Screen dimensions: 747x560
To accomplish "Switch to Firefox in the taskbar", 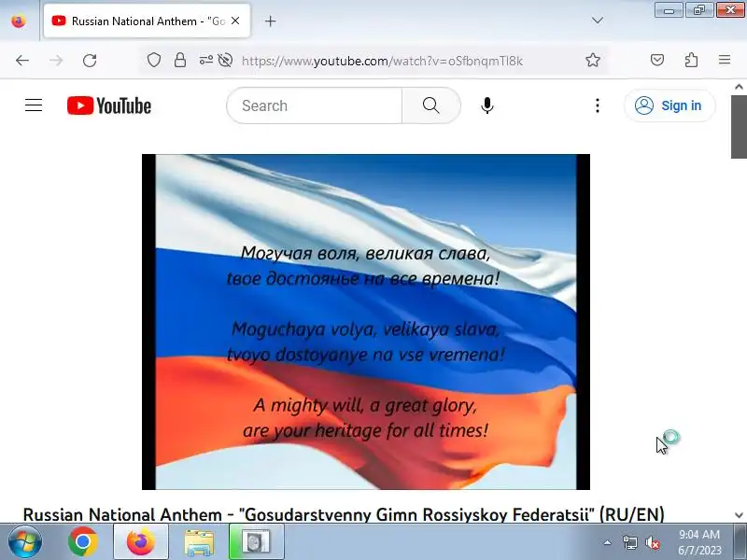I will tap(141, 542).
